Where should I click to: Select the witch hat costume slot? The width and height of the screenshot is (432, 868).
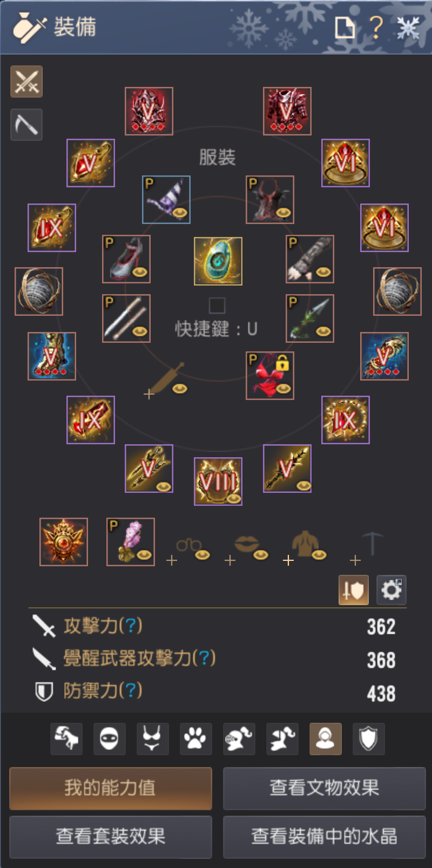click(166, 200)
